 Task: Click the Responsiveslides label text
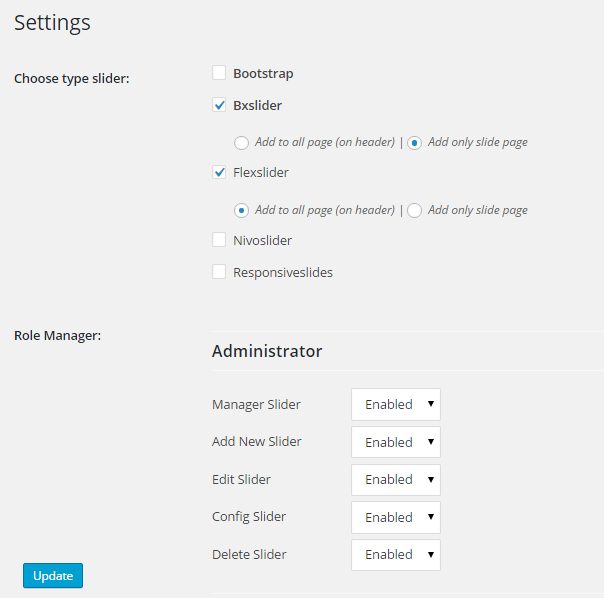[x=283, y=272]
